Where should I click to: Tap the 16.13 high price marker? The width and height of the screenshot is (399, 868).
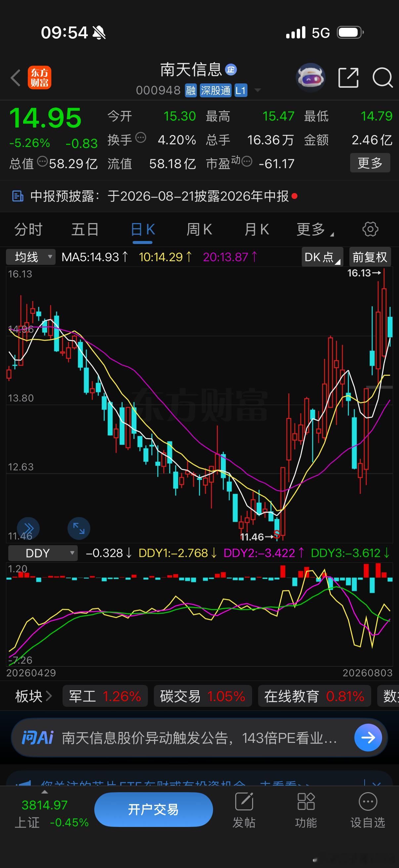coord(364,273)
